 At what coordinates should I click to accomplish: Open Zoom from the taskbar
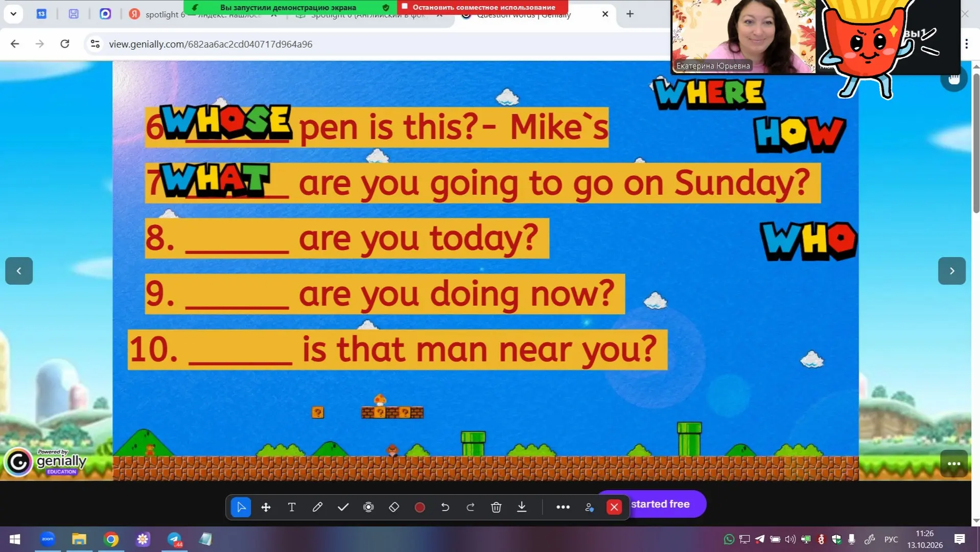point(48,539)
